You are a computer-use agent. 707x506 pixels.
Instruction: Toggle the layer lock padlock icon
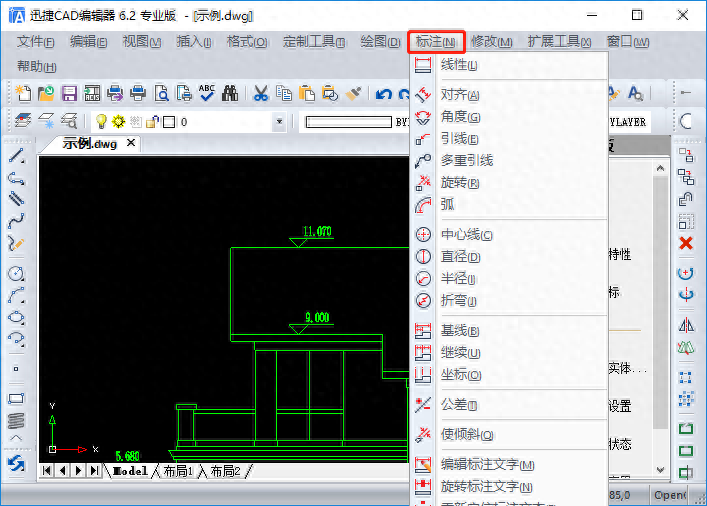[x=152, y=121]
